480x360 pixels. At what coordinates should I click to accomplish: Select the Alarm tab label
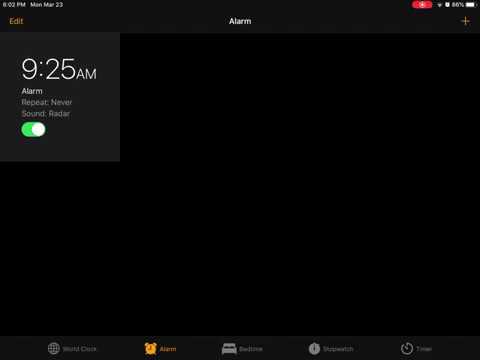(x=168, y=349)
